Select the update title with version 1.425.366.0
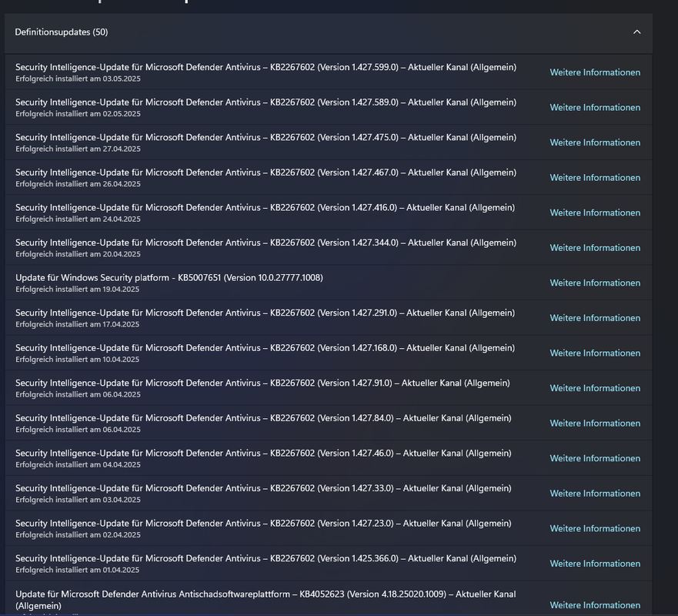This screenshot has height=616, width=678. pyautogui.click(x=266, y=558)
